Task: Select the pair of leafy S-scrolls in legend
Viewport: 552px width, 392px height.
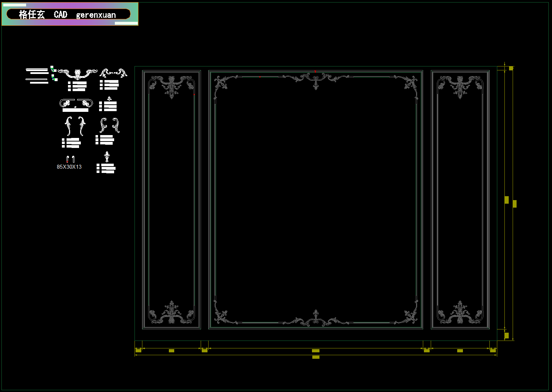Action: click(x=75, y=126)
